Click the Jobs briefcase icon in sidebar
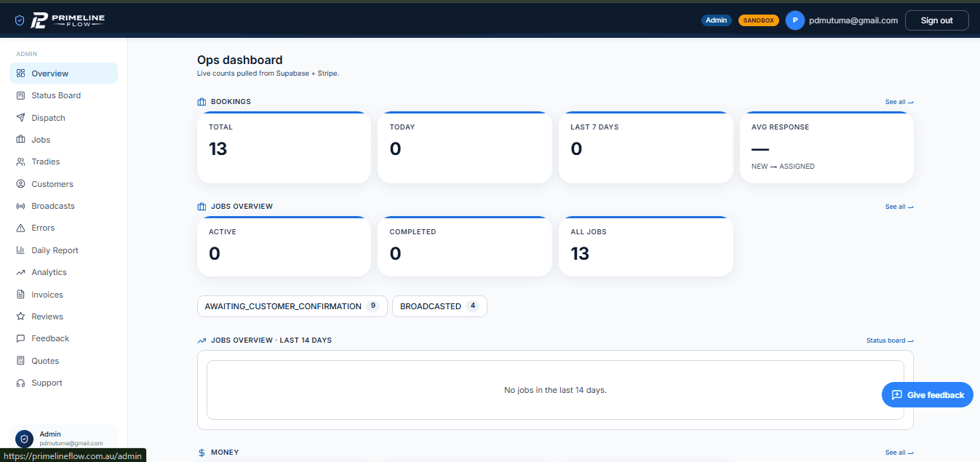980x462 pixels. pos(20,140)
